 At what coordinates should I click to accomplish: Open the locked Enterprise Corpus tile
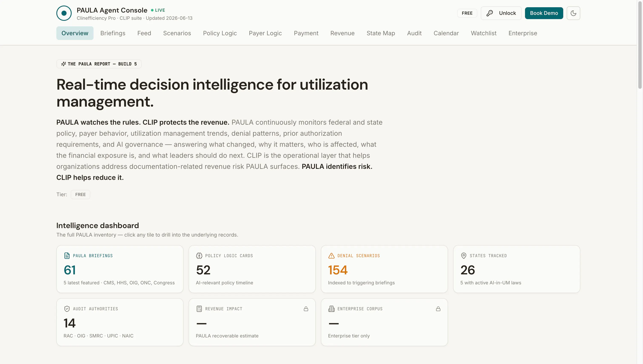point(384,322)
